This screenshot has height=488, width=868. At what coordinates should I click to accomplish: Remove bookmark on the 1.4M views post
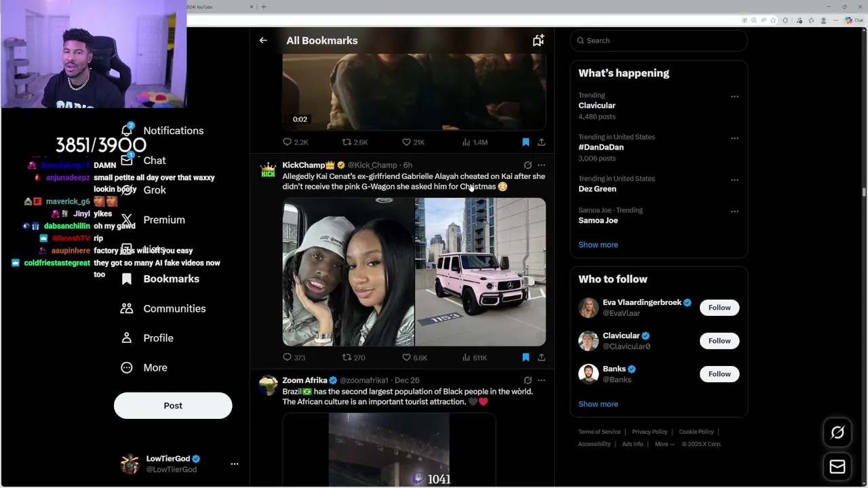tap(526, 142)
